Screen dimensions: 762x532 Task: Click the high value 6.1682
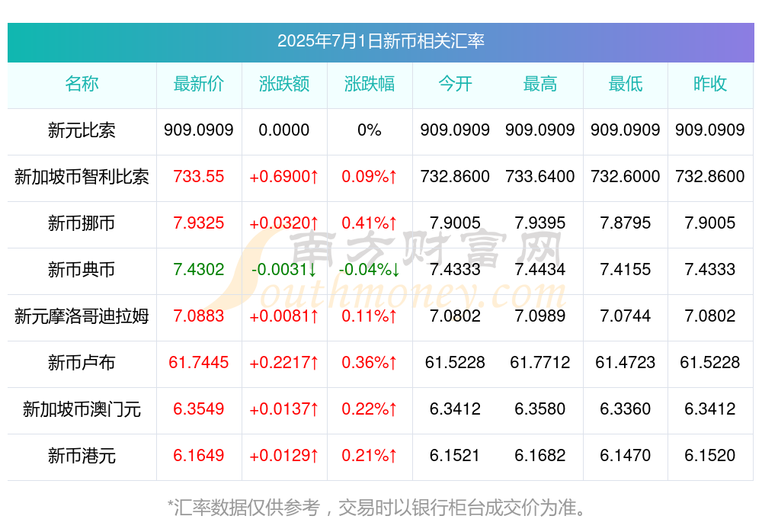(x=540, y=456)
